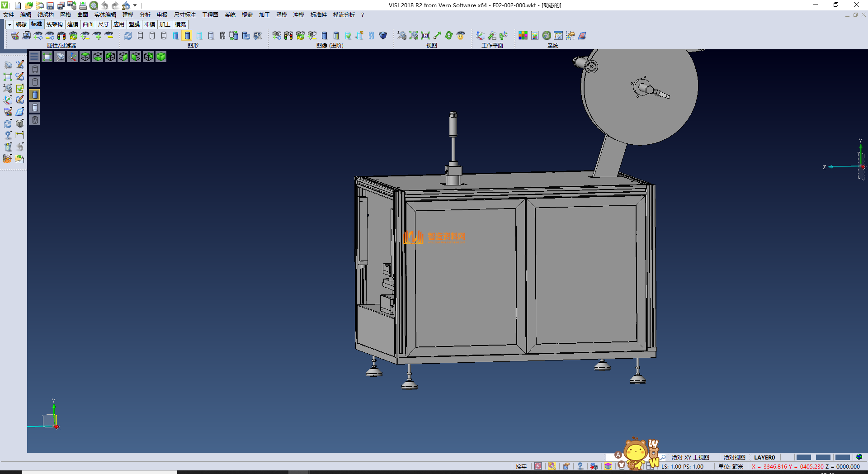Click the solid green cube view icon
Screen dimensions: 868x474
(x=161, y=57)
